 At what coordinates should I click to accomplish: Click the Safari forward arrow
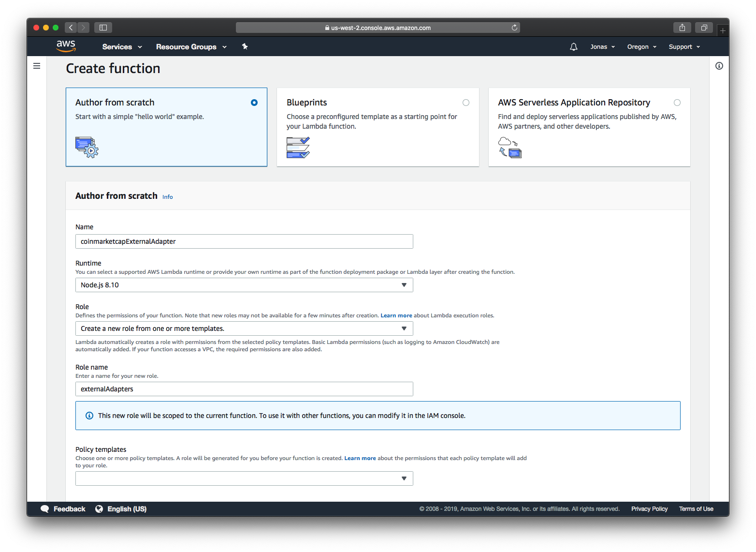pos(83,28)
